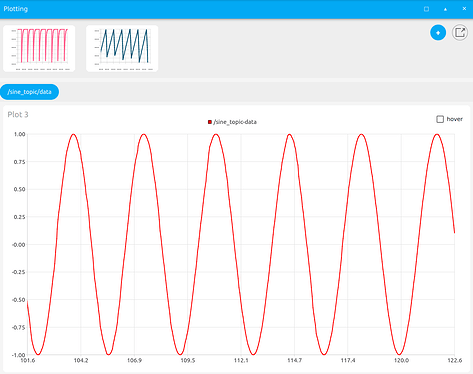The height and width of the screenshot is (374, 473).
Task: Select the pink plot thumbnail
Action: tap(39, 49)
